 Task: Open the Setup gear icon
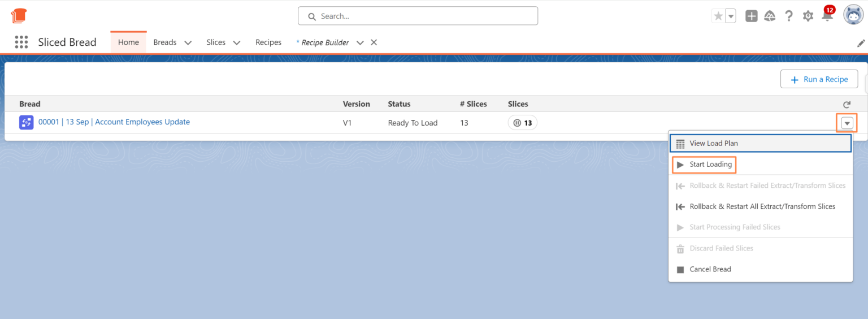pyautogui.click(x=808, y=16)
